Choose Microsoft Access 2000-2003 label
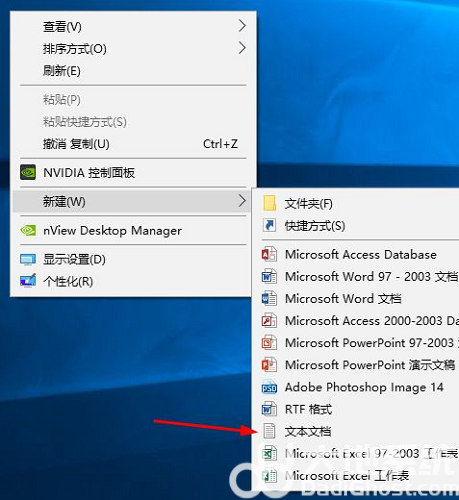 [371, 321]
